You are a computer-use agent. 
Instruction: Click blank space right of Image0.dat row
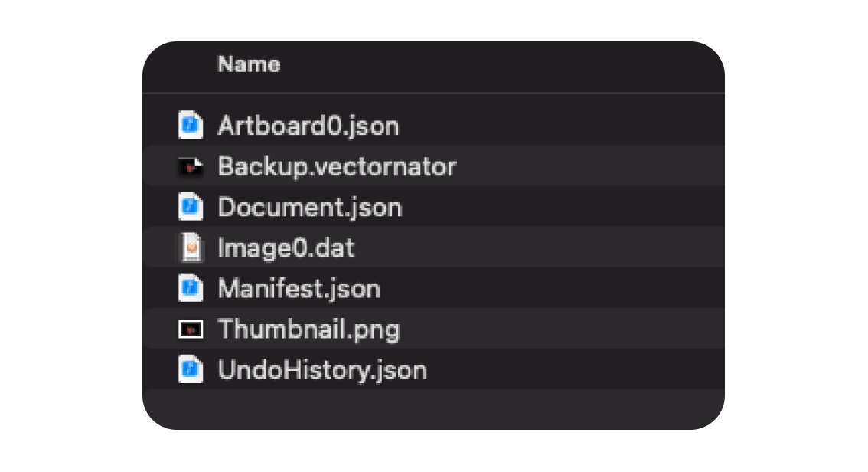(536, 248)
